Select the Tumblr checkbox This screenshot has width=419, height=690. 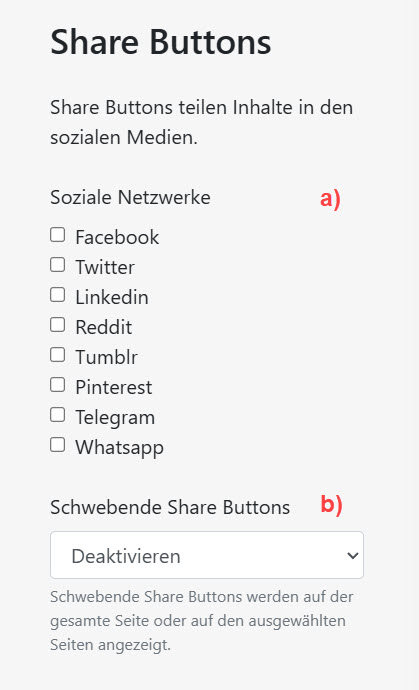click(x=58, y=355)
